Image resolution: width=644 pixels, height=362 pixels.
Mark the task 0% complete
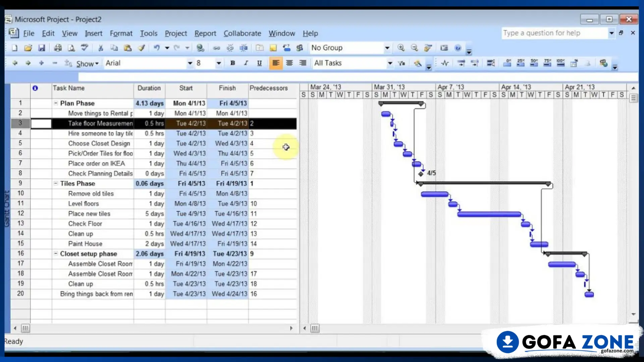507,63
